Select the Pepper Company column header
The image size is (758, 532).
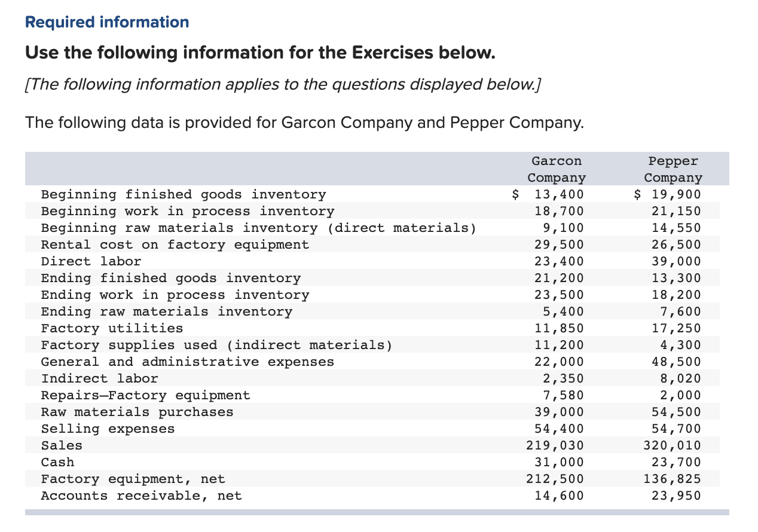673,169
